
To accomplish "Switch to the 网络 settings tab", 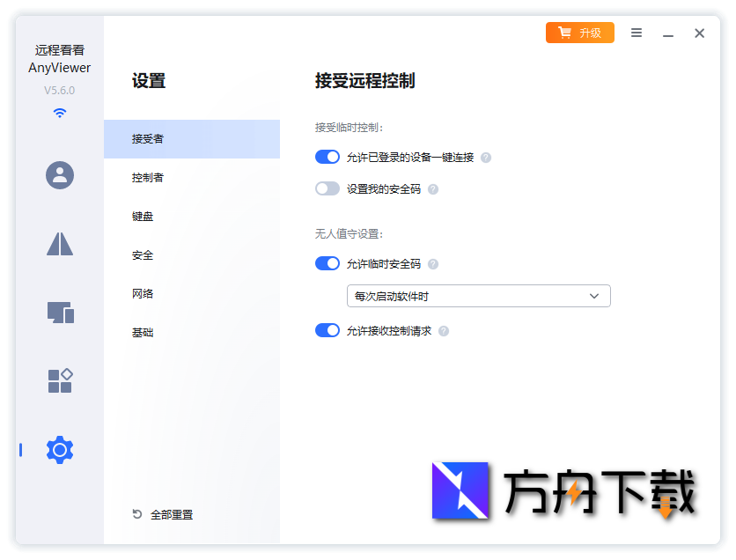I will [x=142, y=293].
